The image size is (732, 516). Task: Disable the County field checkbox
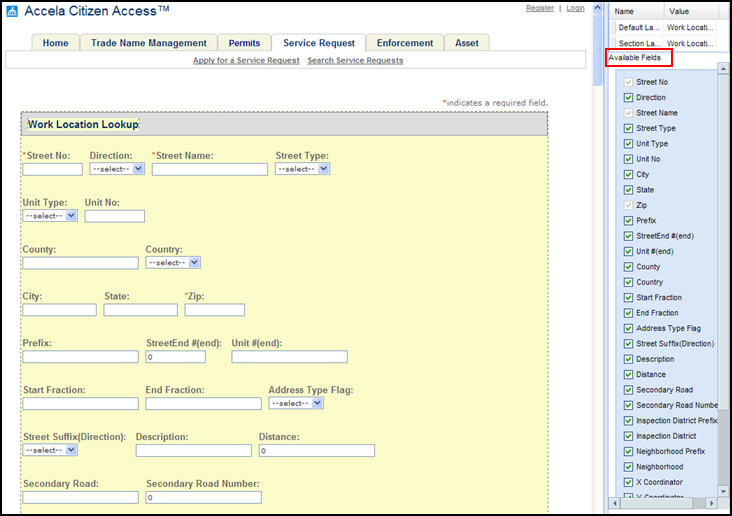[x=628, y=267]
